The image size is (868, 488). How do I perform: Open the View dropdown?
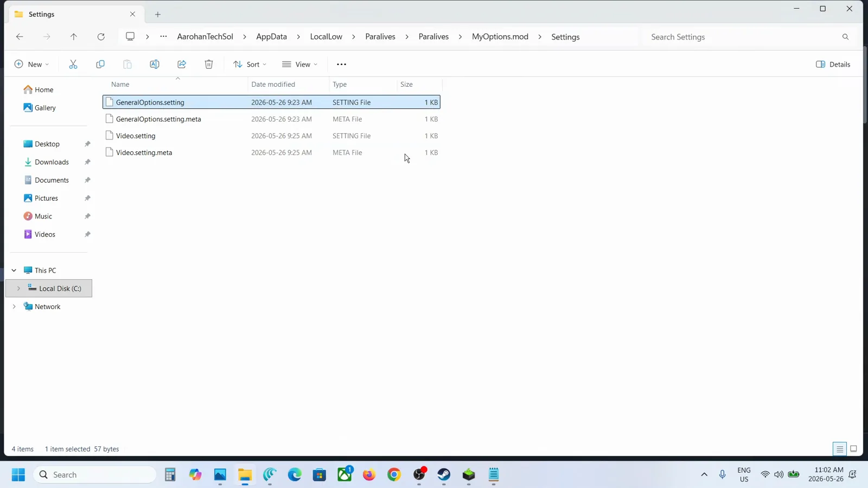299,64
